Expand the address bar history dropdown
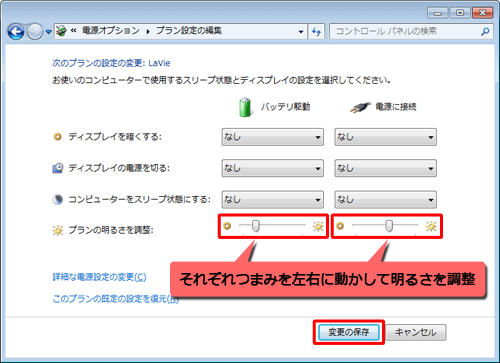 click(x=301, y=32)
